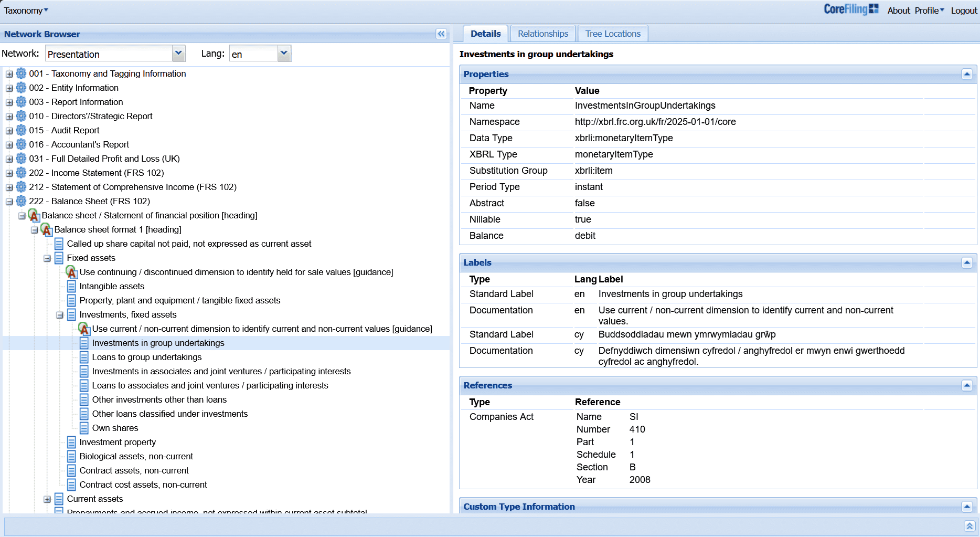Open the Profile menu
The height and width of the screenshot is (537, 980).
point(929,10)
